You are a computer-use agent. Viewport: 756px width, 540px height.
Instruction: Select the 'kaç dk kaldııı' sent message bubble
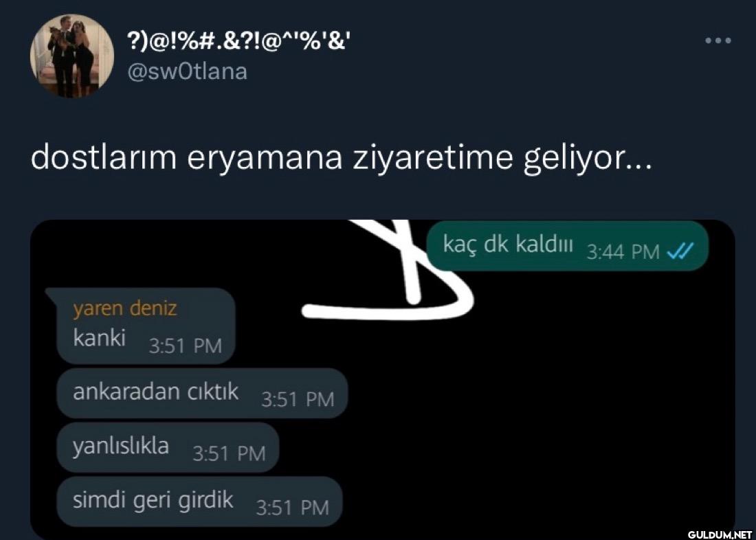(x=568, y=245)
